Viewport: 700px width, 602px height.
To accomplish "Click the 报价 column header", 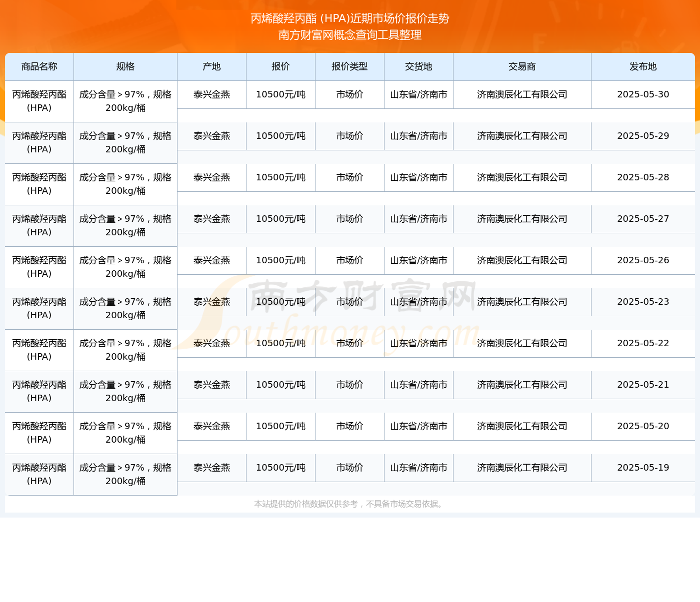I will (x=281, y=66).
